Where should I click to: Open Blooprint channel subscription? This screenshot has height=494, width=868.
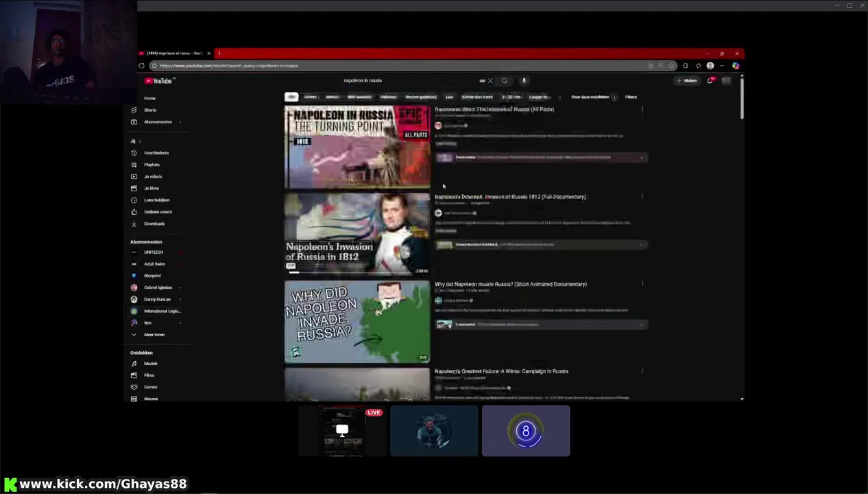click(152, 276)
